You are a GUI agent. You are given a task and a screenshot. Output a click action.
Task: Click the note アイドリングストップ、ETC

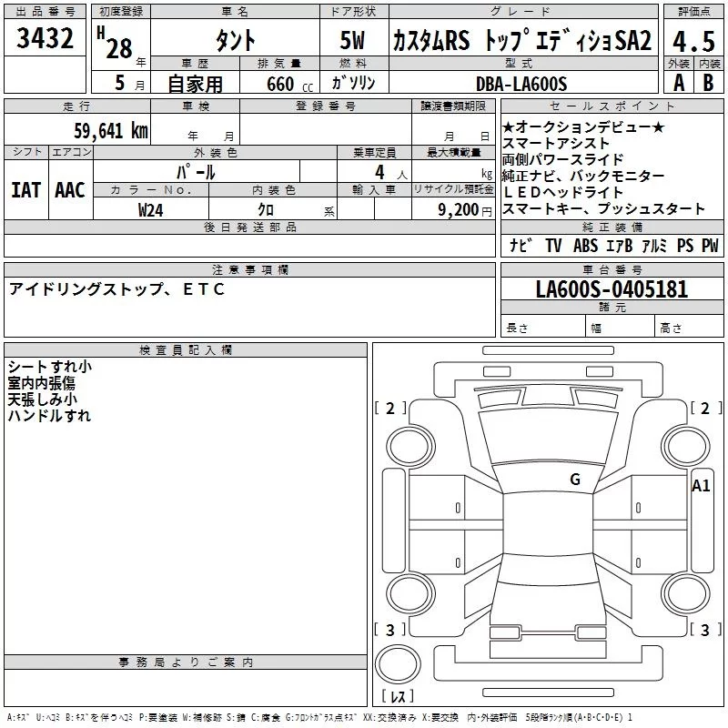tap(117, 288)
